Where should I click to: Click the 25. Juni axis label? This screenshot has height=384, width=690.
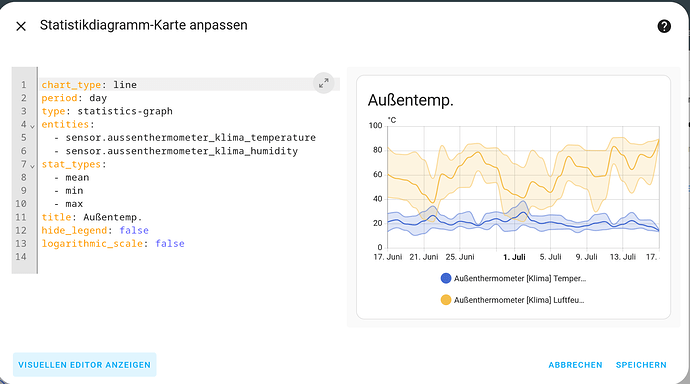460,257
